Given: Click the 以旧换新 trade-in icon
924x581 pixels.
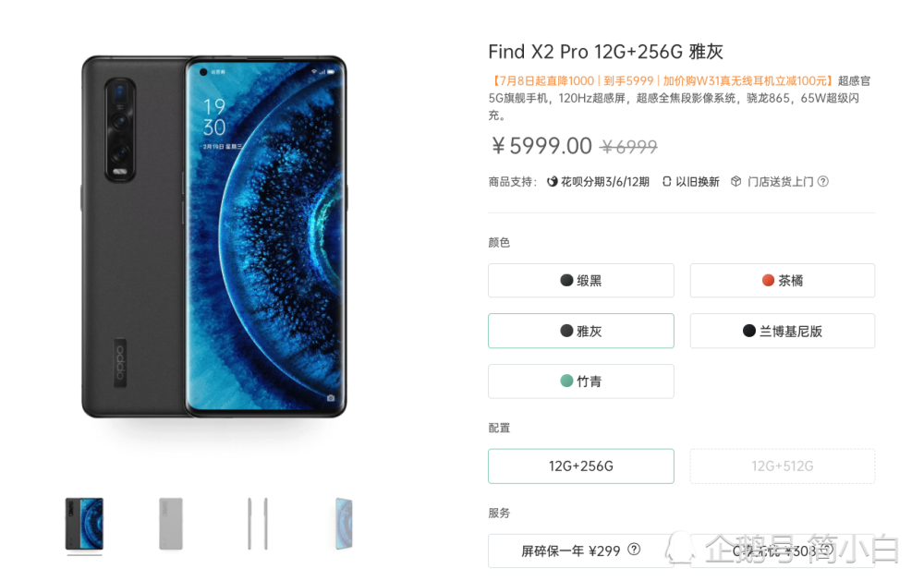Looking at the screenshot, I should [666, 181].
